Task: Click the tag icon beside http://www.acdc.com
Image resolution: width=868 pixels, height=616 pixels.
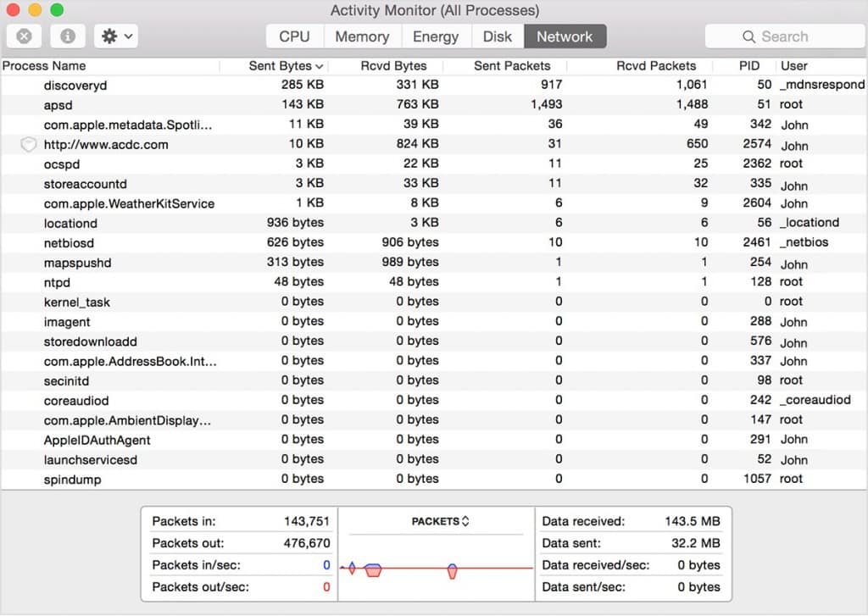Action: coord(28,144)
